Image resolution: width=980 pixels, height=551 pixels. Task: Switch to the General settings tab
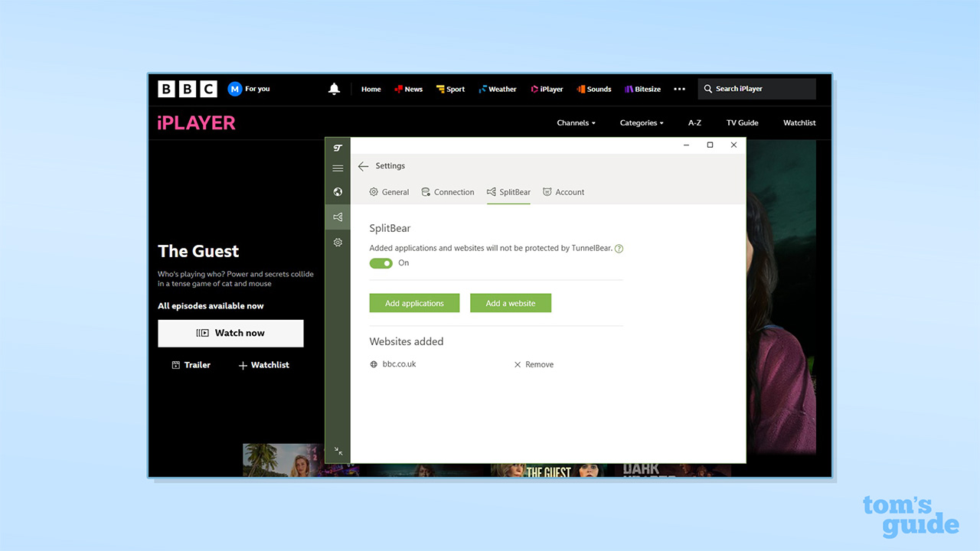389,192
